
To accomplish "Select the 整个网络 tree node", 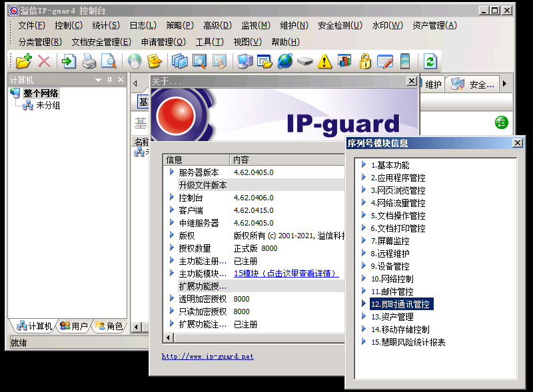I will pyautogui.click(x=41, y=93).
